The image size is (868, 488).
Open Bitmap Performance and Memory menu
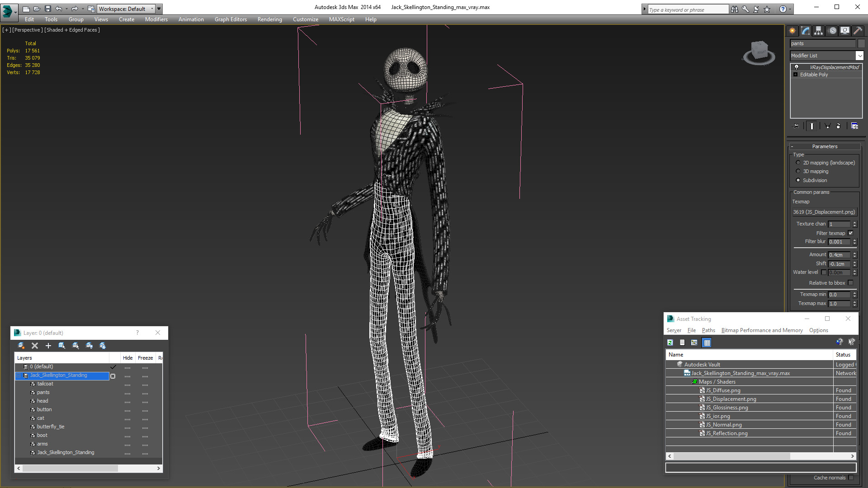(762, 330)
